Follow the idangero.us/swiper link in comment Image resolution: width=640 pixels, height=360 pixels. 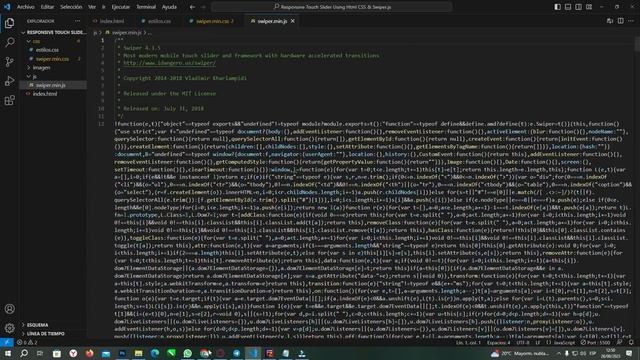[x=169, y=63]
